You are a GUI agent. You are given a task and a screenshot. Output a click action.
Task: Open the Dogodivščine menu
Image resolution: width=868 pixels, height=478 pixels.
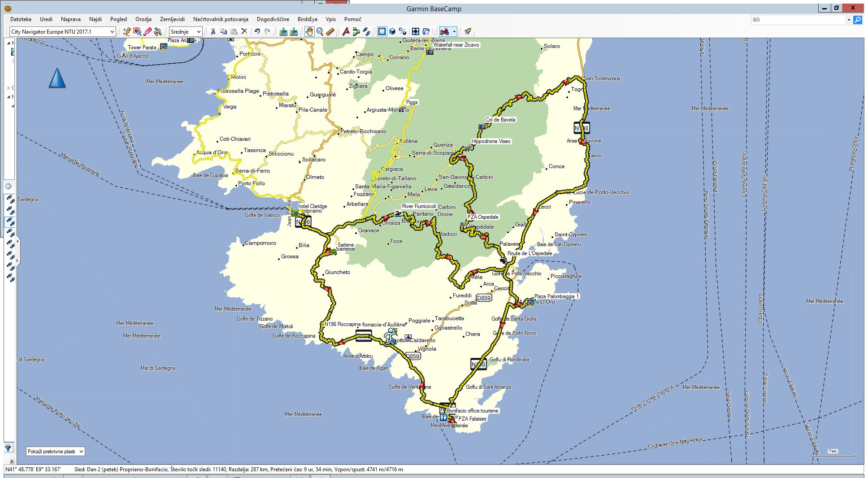(x=273, y=19)
